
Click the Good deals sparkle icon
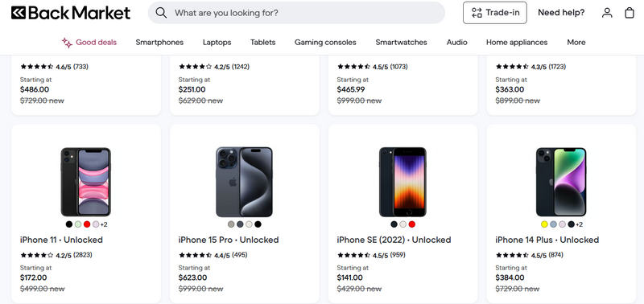[x=67, y=43]
